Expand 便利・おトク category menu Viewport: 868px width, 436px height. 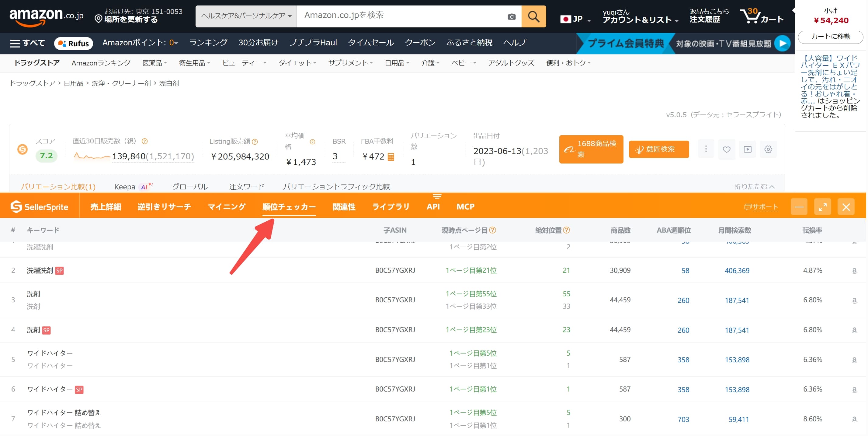[568, 63]
